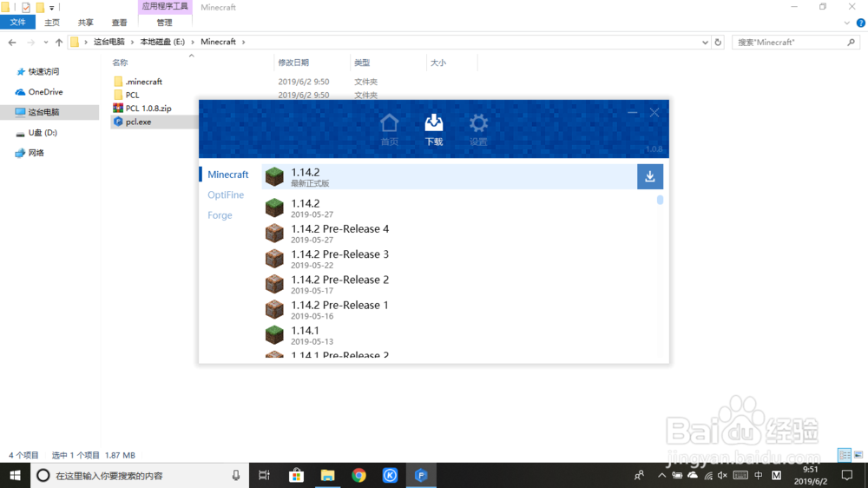The height and width of the screenshot is (488, 868).
Task: Minimize the PCL launcher window
Action: pyautogui.click(x=633, y=112)
